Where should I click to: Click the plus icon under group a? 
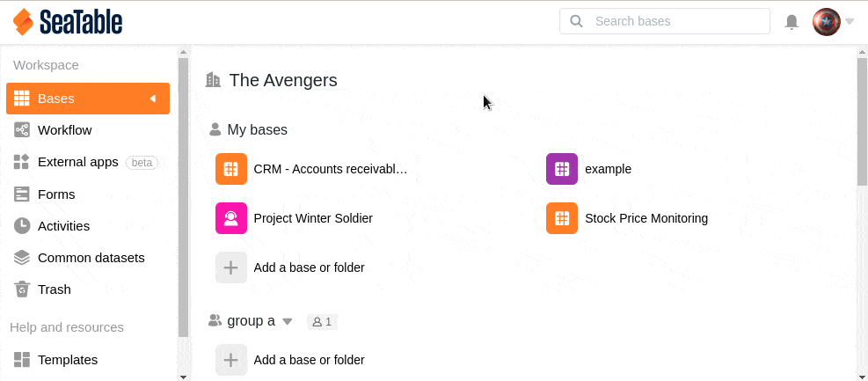231,360
